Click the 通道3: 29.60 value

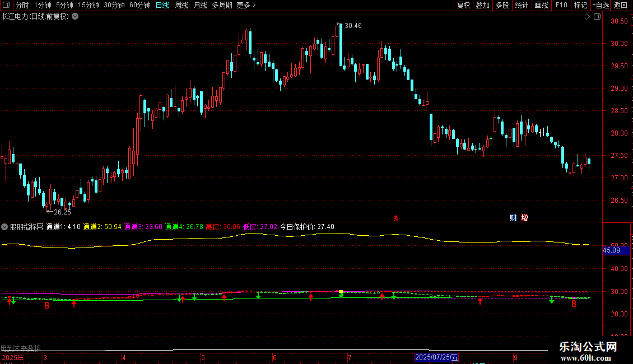tap(143, 227)
